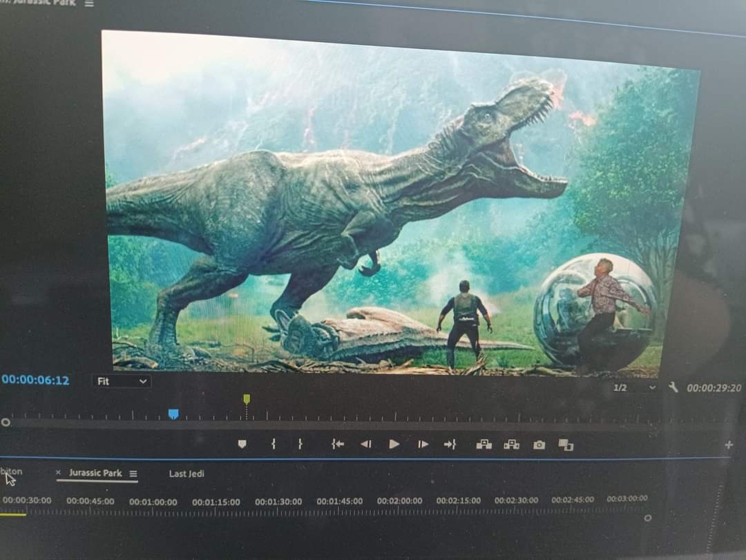This screenshot has width=746, height=560.
Task: Open the 1/2 playback resolution dropdown
Action: coord(635,388)
